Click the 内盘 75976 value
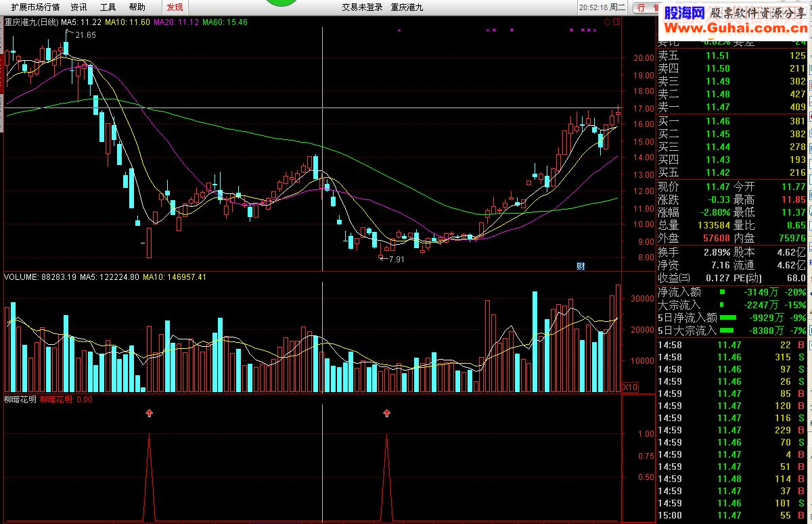The height and width of the screenshot is (524, 812). point(792,238)
